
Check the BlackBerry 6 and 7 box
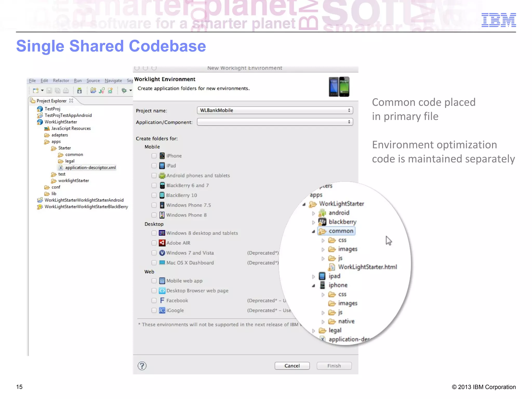[154, 185]
